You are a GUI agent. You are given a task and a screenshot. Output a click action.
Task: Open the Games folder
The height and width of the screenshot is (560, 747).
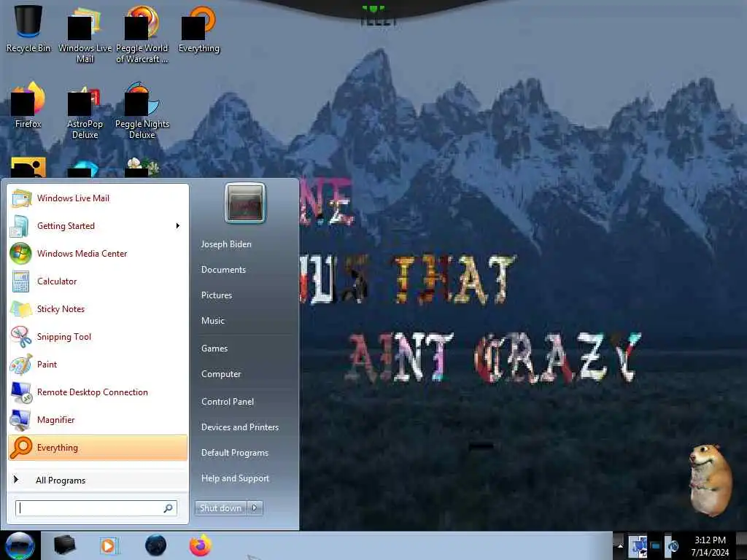tap(214, 349)
